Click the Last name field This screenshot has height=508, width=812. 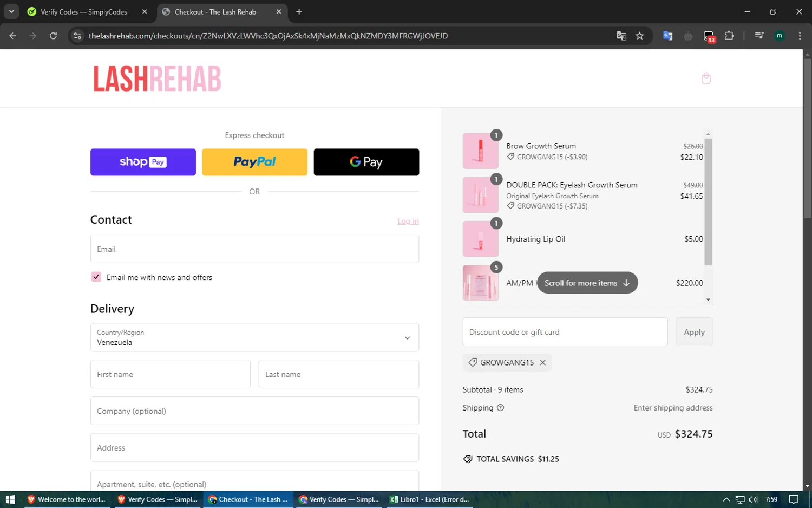(339, 374)
